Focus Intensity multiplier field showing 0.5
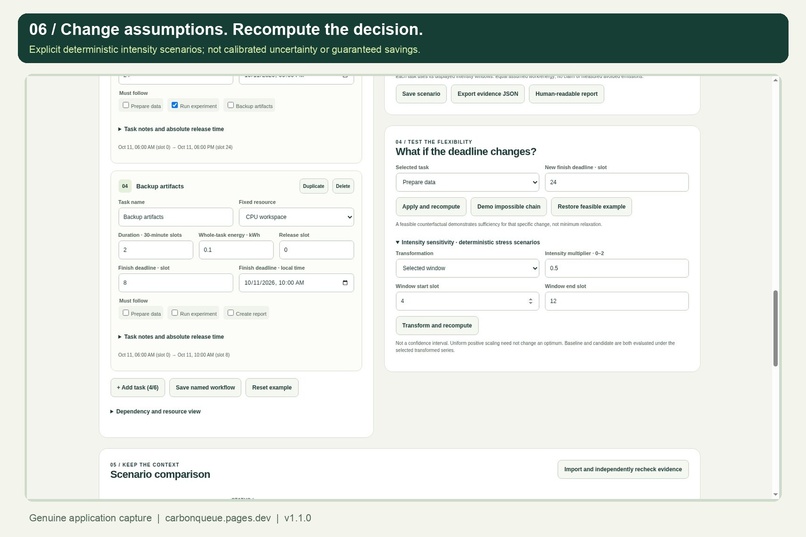The height and width of the screenshot is (537, 806). point(617,268)
